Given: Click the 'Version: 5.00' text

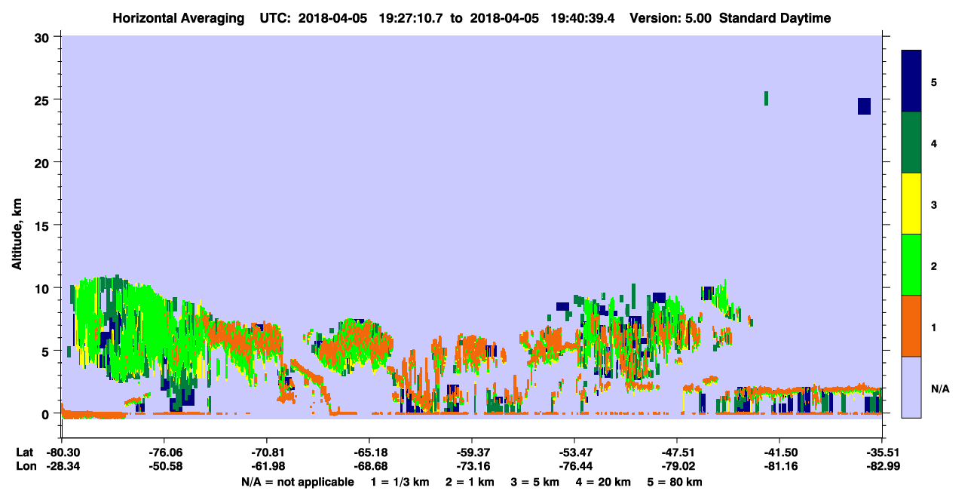Looking at the screenshot, I should coord(672,18).
